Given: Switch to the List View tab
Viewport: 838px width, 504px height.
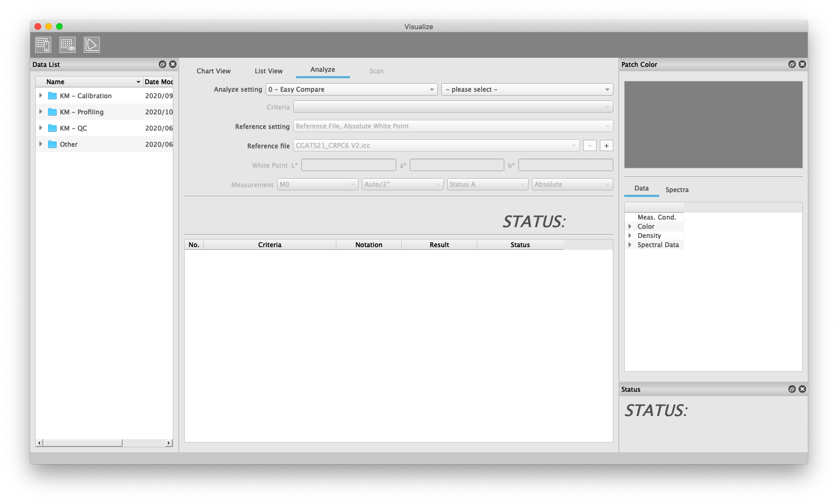Looking at the screenshot, I should [x=268, y=71].
